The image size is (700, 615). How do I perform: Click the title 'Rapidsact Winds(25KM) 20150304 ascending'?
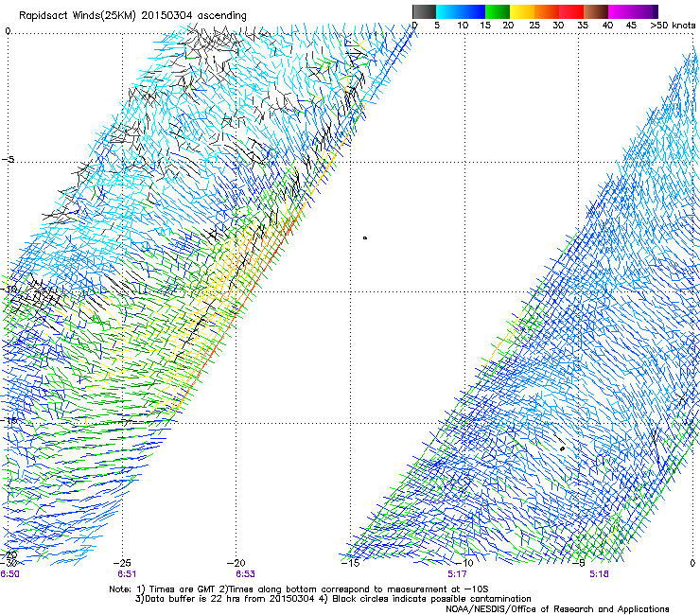[132, 16]
